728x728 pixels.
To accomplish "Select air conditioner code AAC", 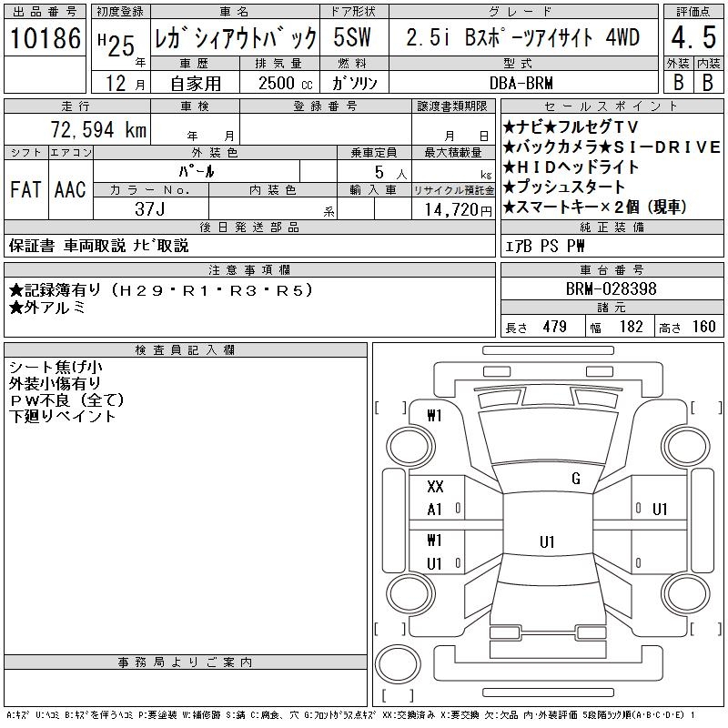I will click(70, 190).
